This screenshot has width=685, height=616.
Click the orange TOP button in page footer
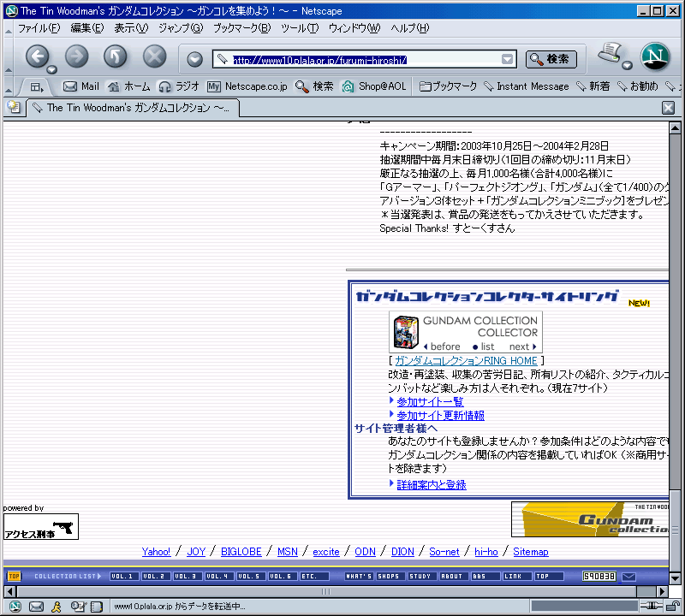[x=14, y=577]
